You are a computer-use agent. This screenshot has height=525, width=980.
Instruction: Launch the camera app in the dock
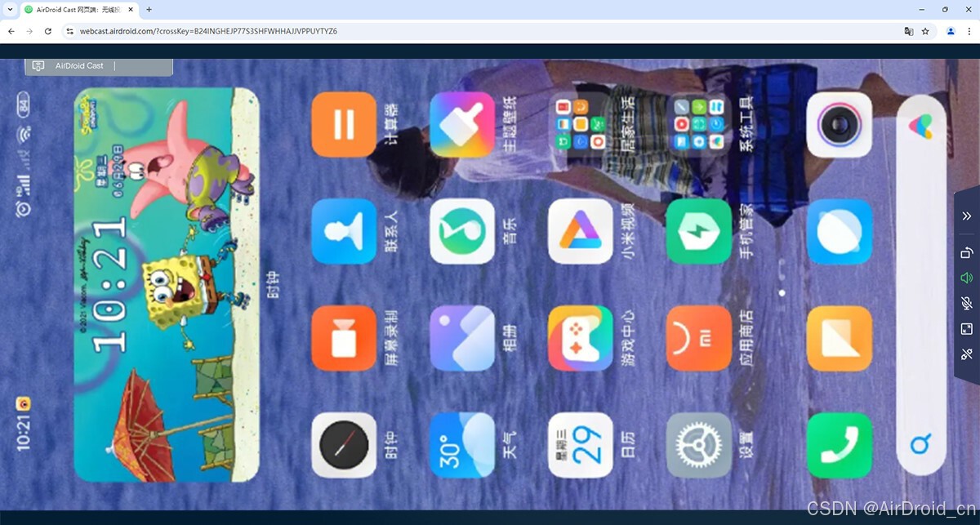pyautogui.click(x=840, y=124)
